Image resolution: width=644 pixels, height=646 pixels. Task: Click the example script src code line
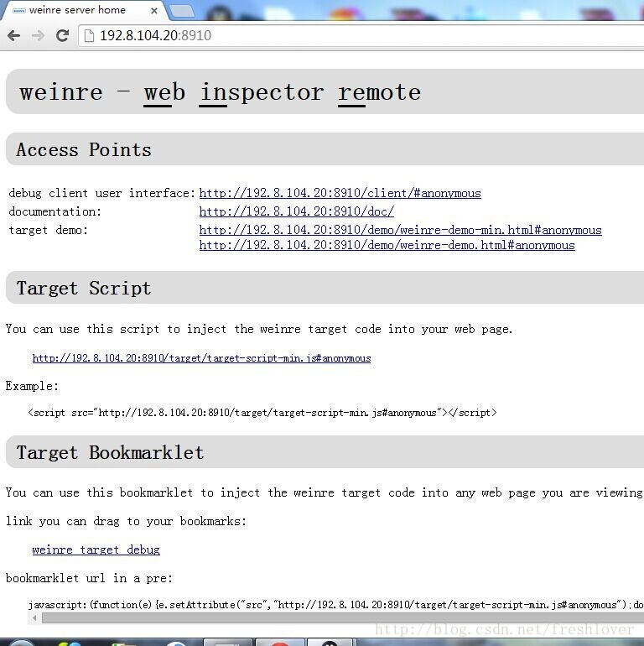point(262,413)
